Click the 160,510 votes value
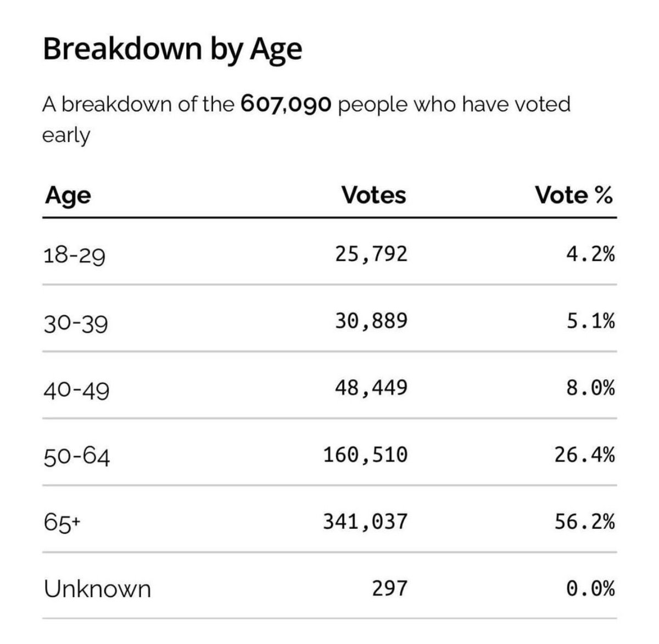Image resolution: width=659 pixels, height=644 pixels. [x=365, y=455]
